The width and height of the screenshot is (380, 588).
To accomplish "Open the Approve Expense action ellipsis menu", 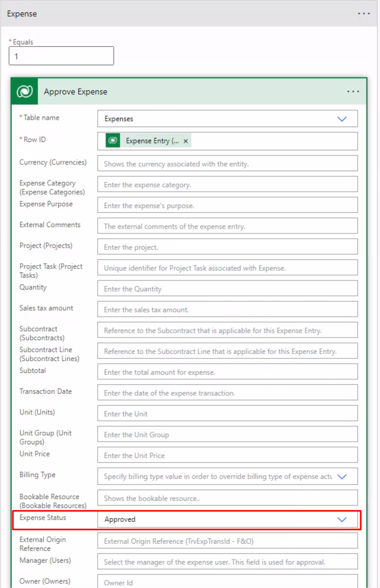I will [353, 92].
